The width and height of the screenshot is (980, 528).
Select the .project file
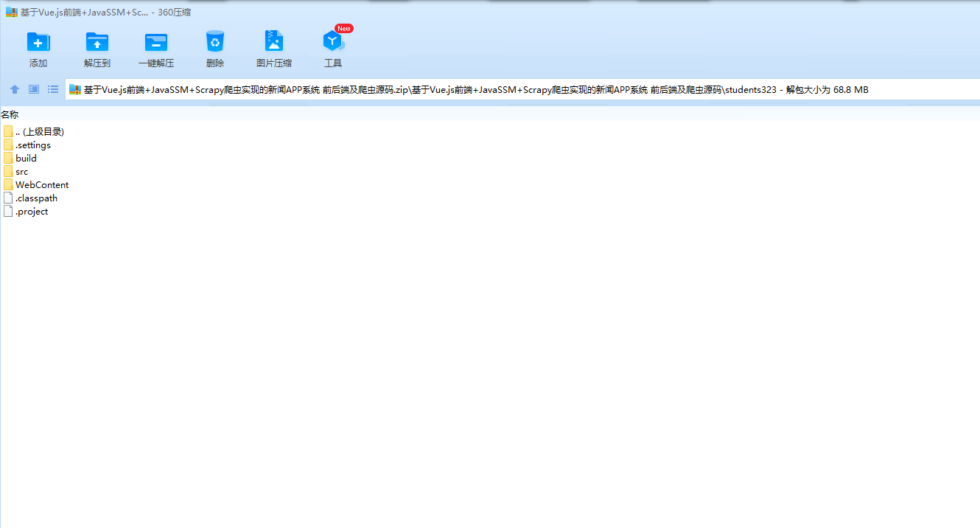pos(26,211)
